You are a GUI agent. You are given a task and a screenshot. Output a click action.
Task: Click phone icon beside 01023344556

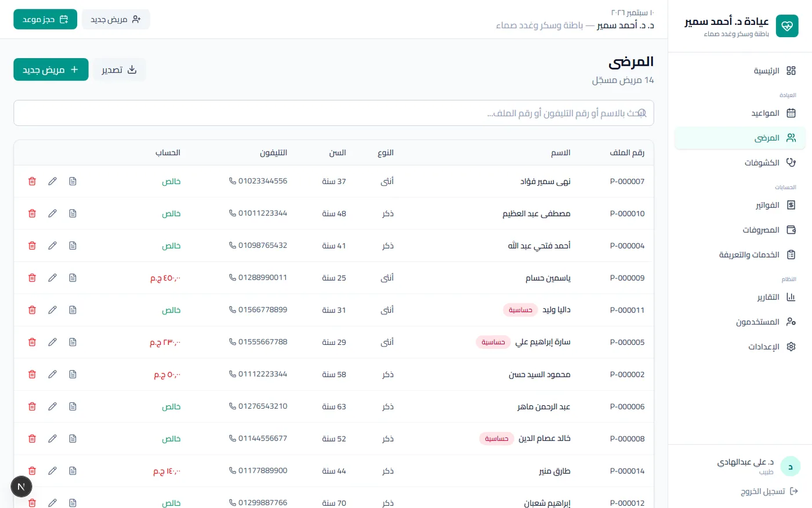point(233,181)
